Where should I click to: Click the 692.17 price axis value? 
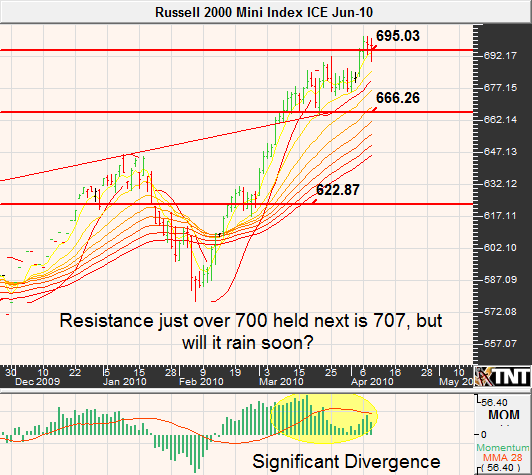click(x=500, y=55)
